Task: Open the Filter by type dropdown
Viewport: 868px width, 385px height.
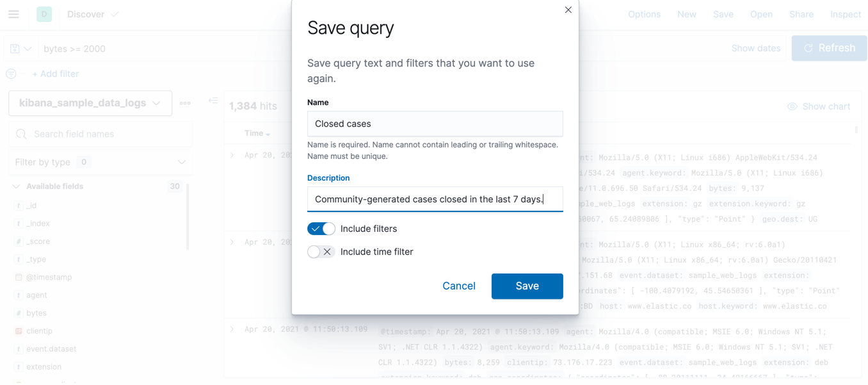Action: click(x=100, y=162)
